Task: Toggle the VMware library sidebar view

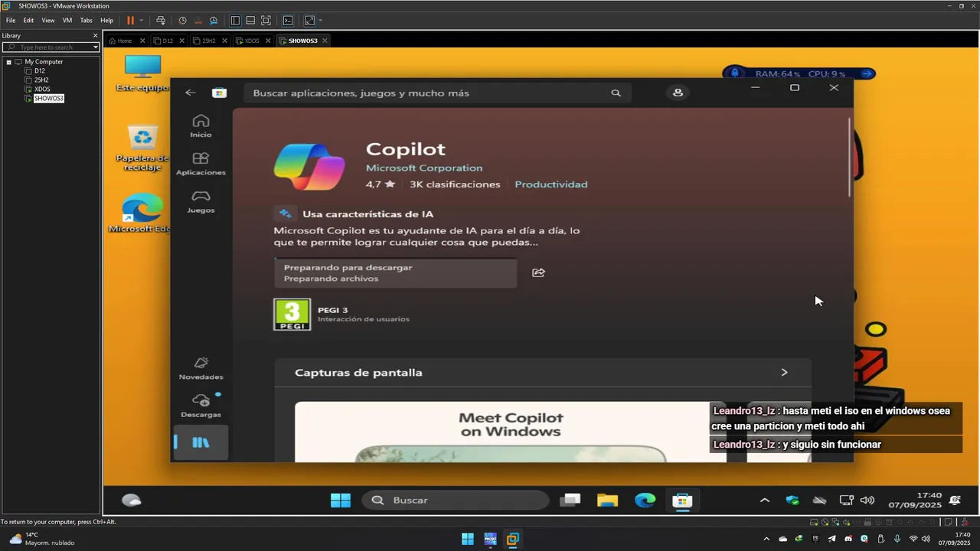Action: (x=235, y=21)
